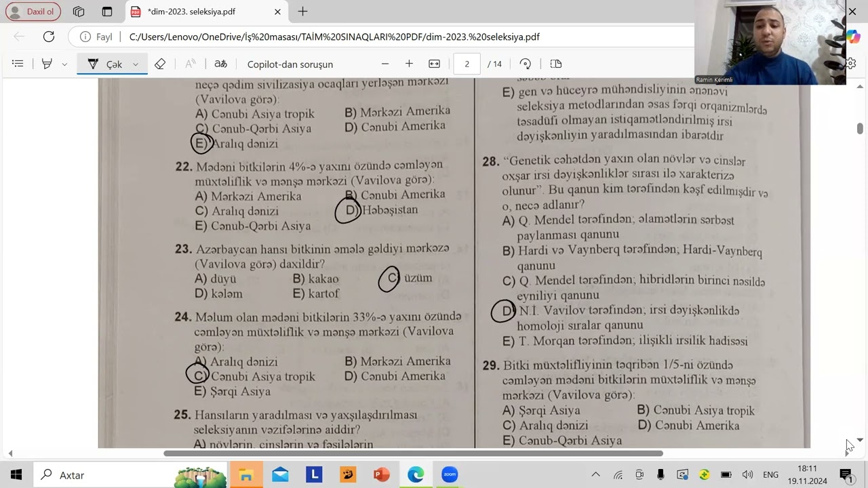
Task: Click 'E) Aralıq dənizi' answer text
Action: pyautogui.click(x=236, y=144)
